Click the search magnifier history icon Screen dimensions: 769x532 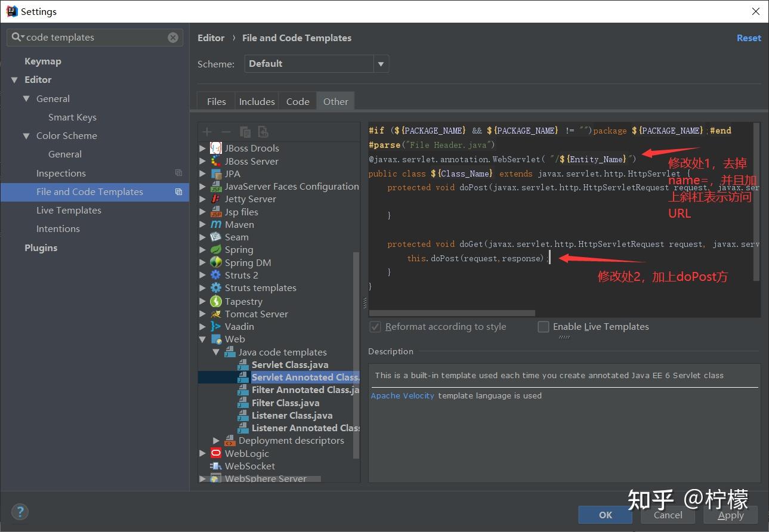click(18, 37)
